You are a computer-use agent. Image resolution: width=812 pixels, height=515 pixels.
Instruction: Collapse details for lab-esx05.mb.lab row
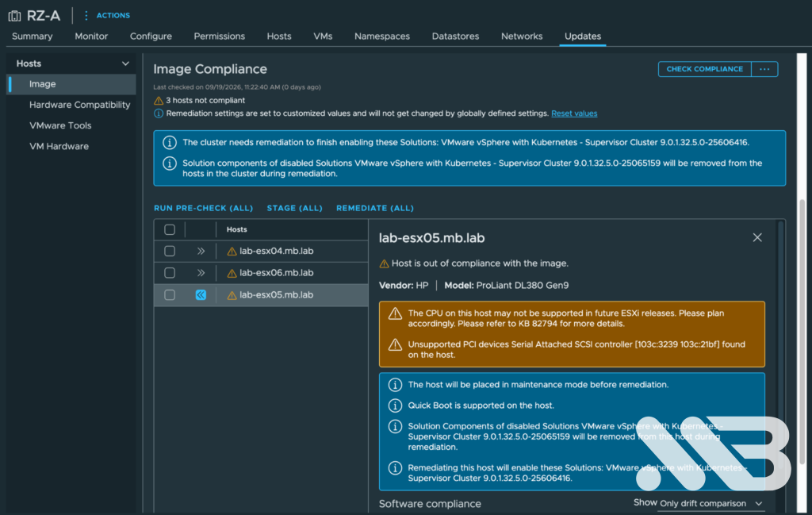point(201,295)
